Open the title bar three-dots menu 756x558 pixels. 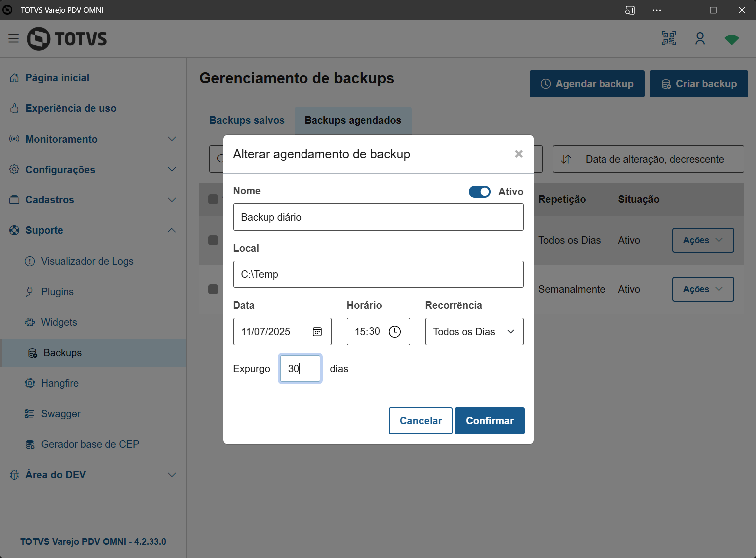[656, 10]
